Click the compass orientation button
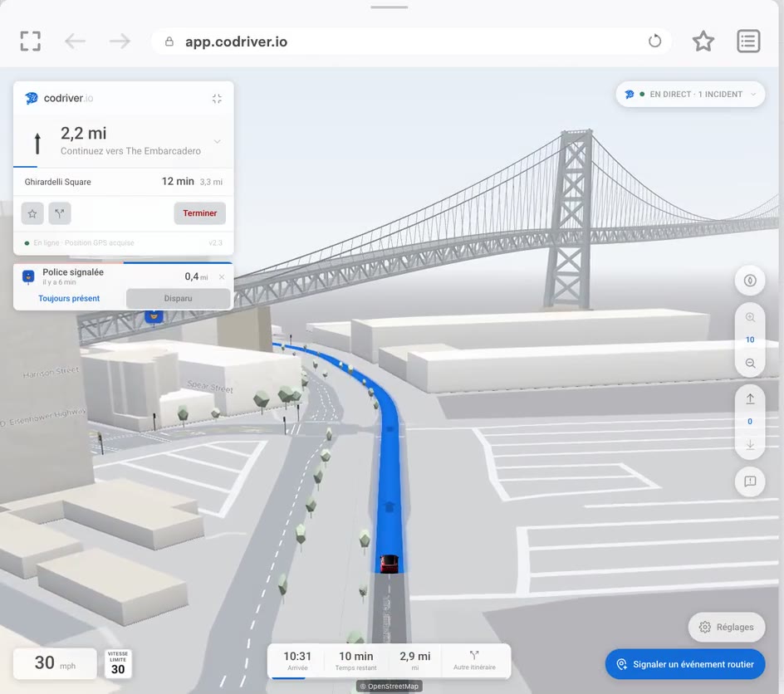The height and width of the screenshot is (694, 784). 749,281
